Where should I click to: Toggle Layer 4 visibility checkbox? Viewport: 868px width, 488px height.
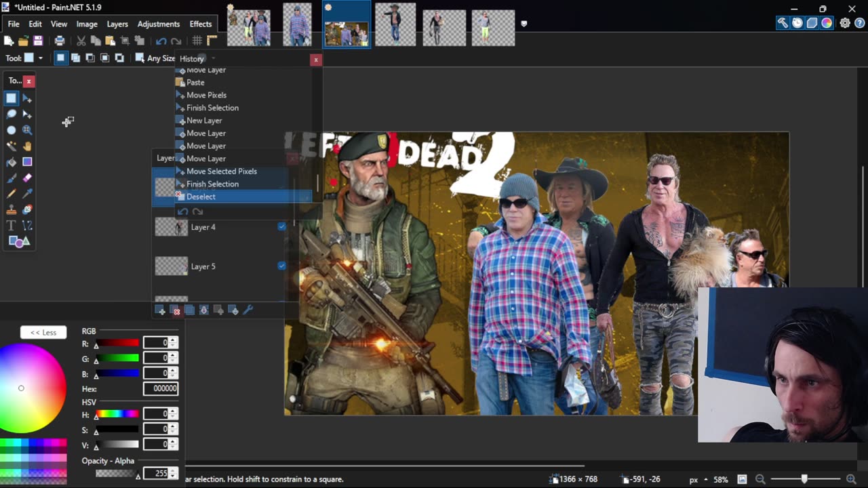point(281,226)
